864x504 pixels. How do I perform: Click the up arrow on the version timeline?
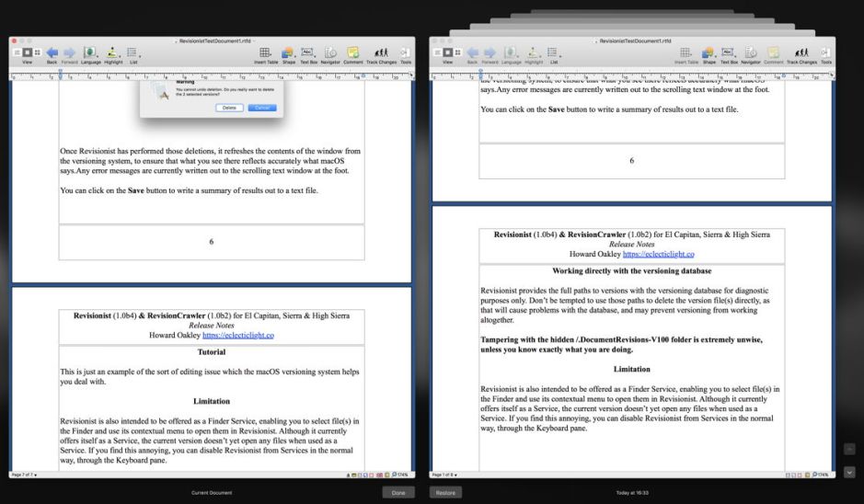click(849, 449)
